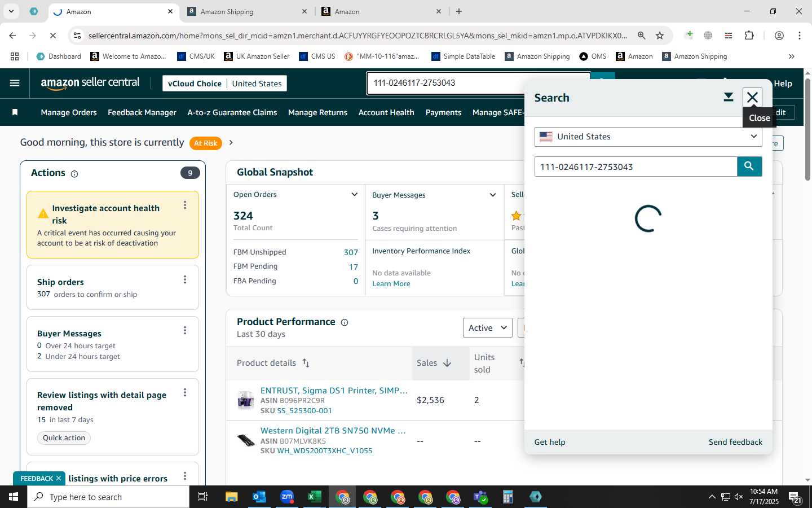Open Chrome profile icon

[x=779, y=36]
